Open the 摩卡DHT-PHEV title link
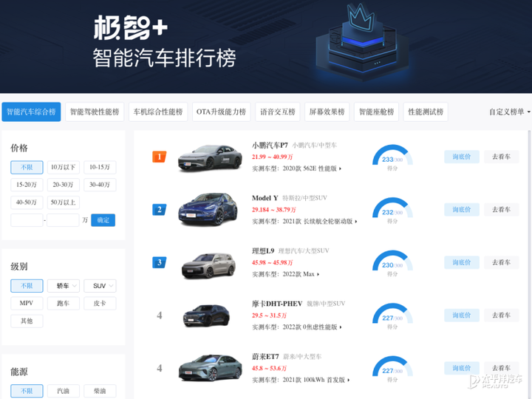Viewport: 532px width, 399px height. click(277, 304)
